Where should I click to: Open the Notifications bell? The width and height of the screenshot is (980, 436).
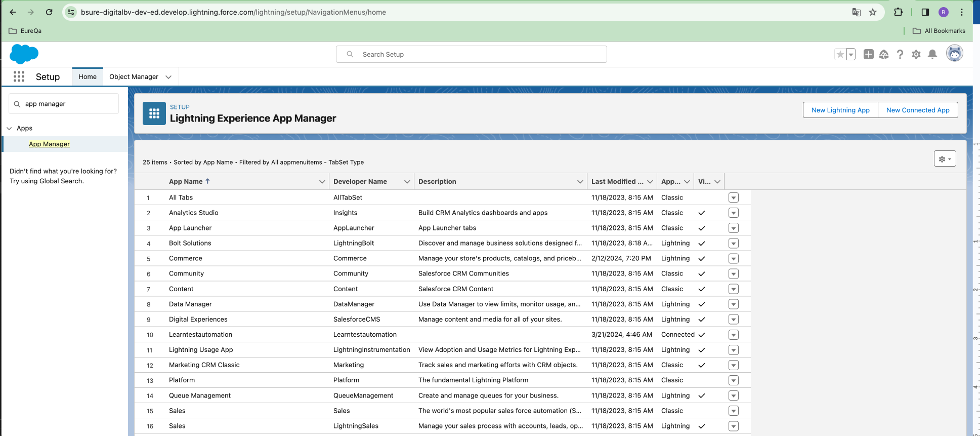(x=932, y=54)
